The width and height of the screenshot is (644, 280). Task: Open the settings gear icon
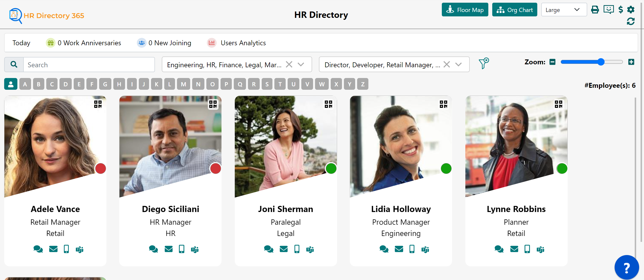[631, 10]
